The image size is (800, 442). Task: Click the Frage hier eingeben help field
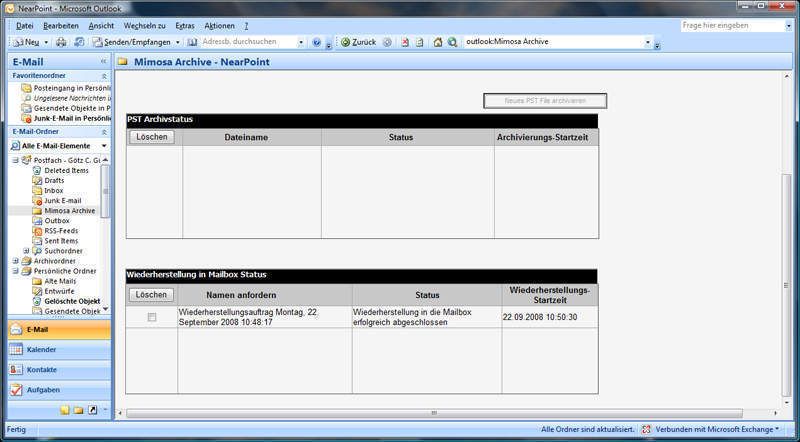(733, 26)
